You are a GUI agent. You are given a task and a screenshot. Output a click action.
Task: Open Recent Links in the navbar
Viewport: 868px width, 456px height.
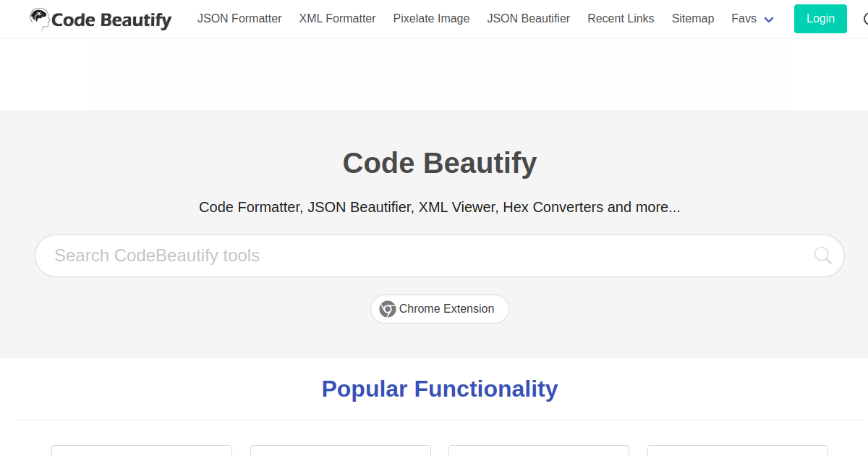621,19
